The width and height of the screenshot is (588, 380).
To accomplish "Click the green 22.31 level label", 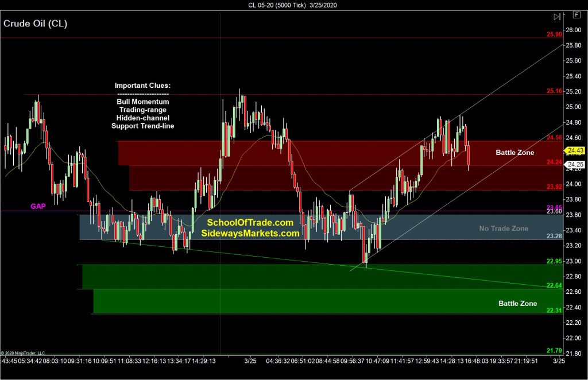I will (554, 311).
